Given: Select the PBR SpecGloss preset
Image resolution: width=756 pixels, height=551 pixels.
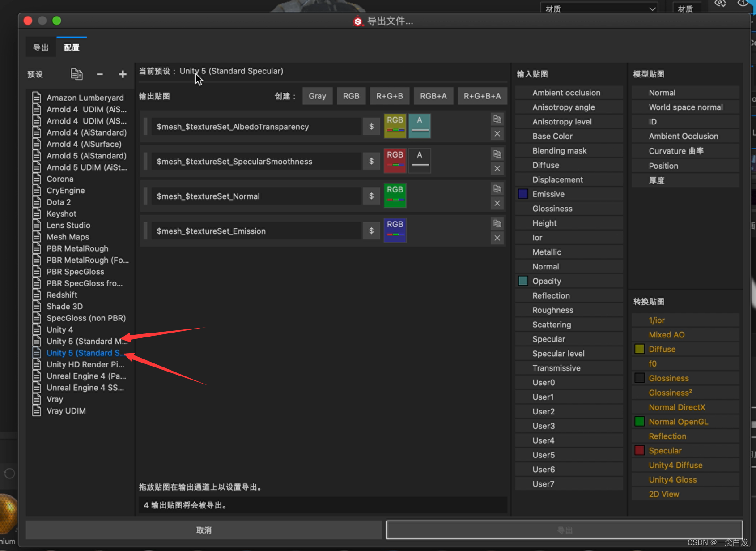Looking at the screenshot, I should click(x=80, y=272).
